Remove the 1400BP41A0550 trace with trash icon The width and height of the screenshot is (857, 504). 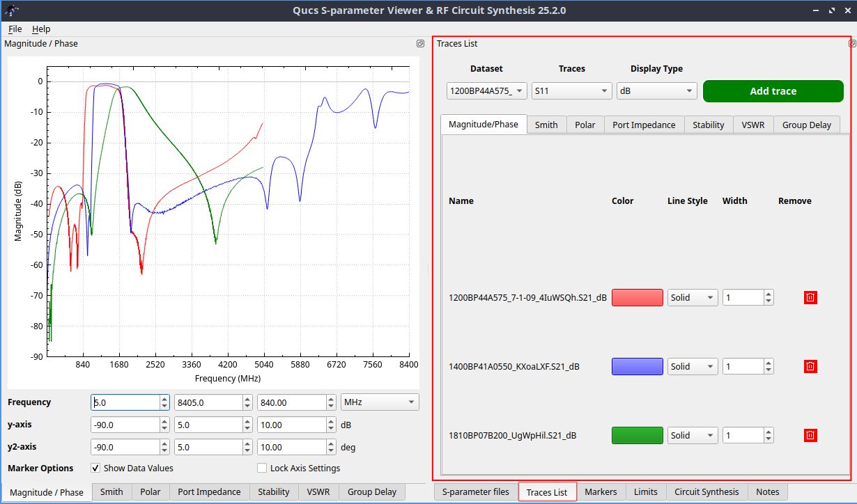(x=810, y=366)
